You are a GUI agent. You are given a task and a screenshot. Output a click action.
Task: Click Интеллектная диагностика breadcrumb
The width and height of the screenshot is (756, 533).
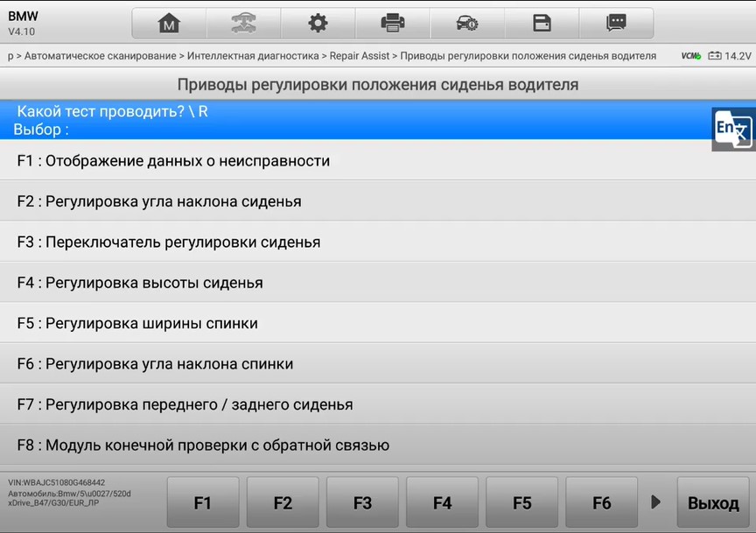click(x=253, y=56)
